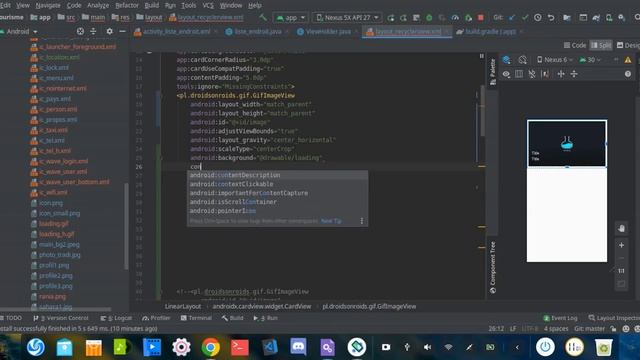Open Discord from the taskbar
The height and width of the screenshot is (360, 640).
(x=298, y=347)
